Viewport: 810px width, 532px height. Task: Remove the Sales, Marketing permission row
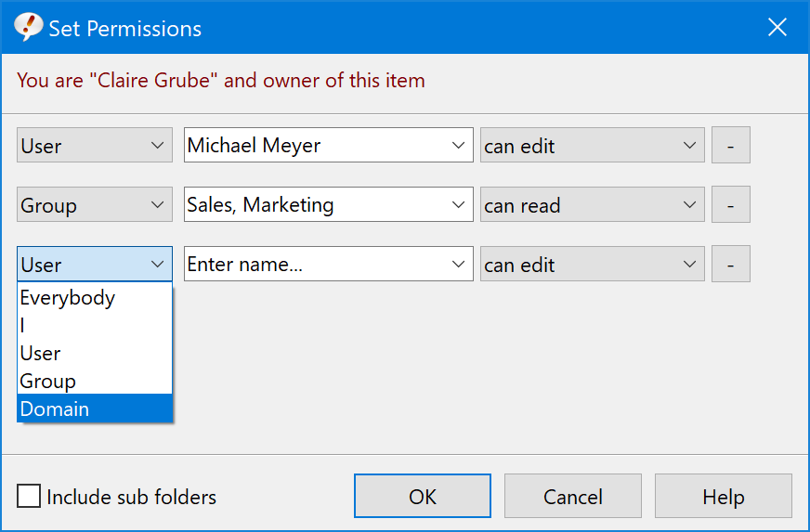point(730,204)
